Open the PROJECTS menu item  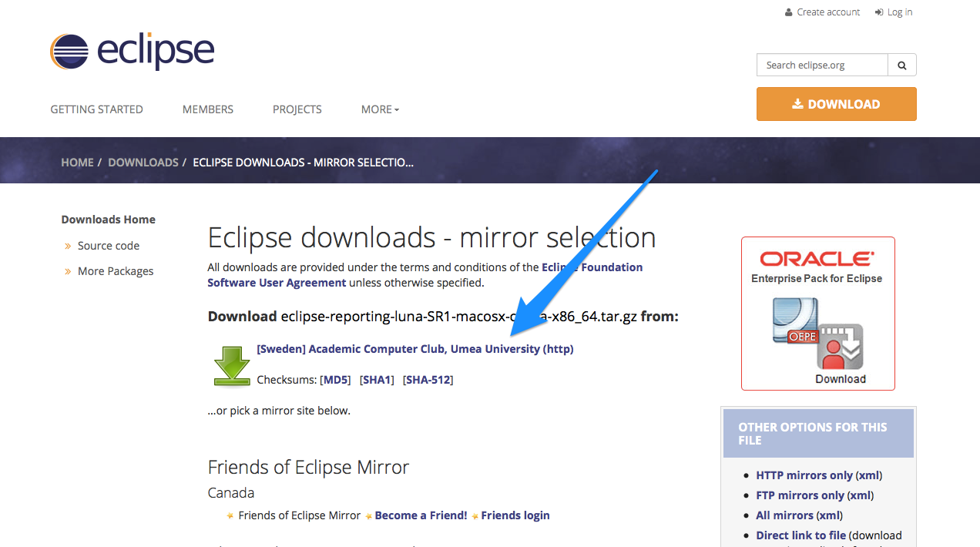(x=297, y=109)
